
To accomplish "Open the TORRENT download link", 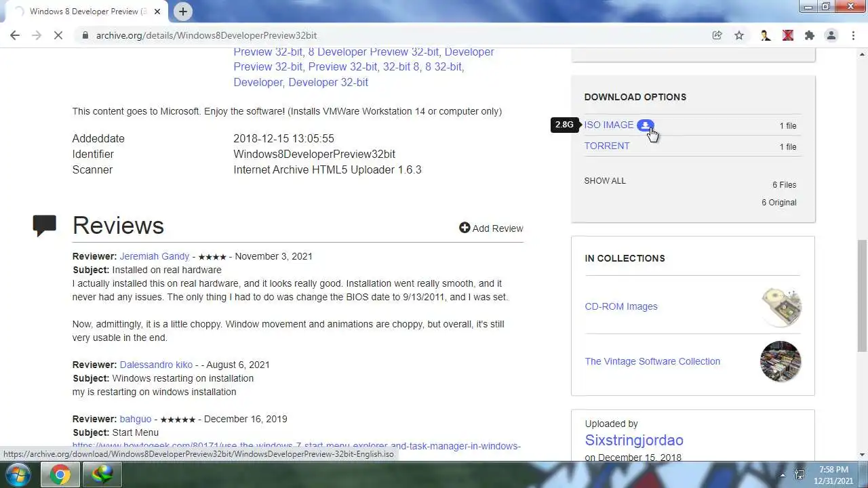I will (x=607, y=146).
